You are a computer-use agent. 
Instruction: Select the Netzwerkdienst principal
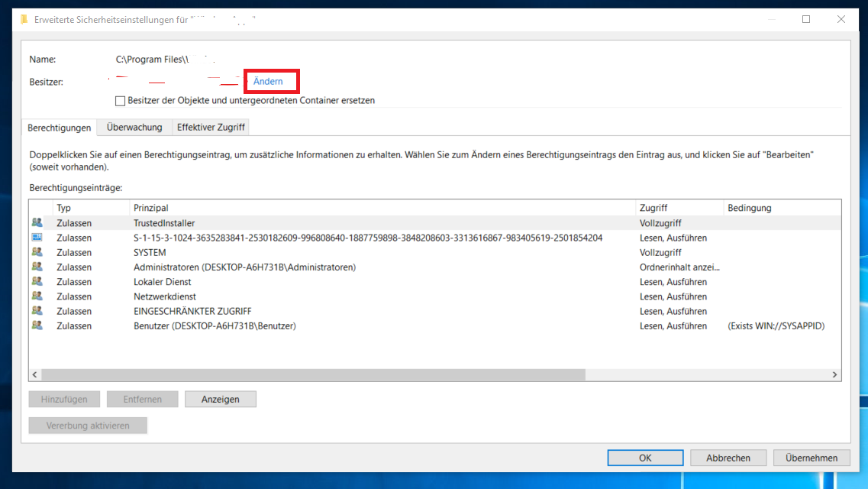tap(164, 296)
